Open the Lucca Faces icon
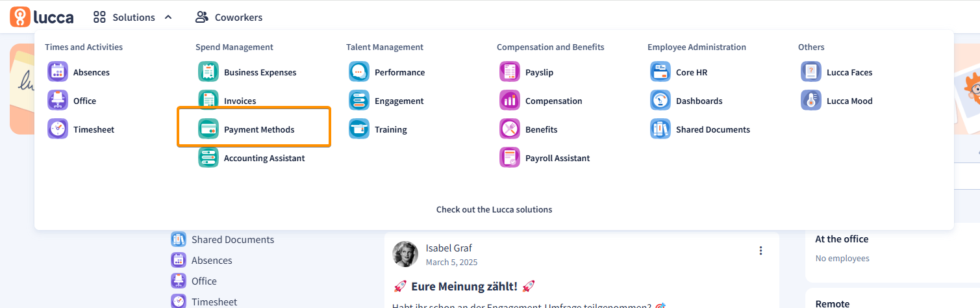The height and width of the screenshot is (308, 980). point(811,72)
